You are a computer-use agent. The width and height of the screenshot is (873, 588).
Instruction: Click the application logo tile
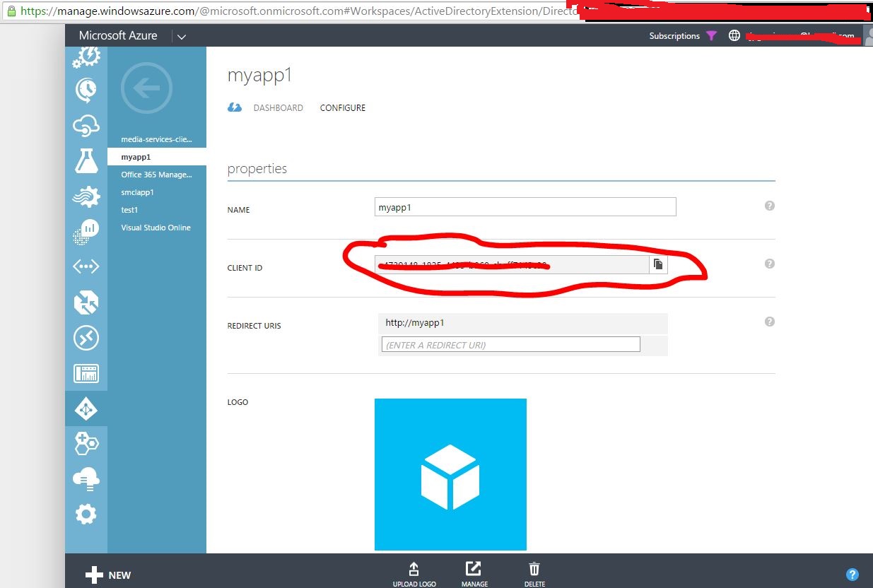tap(450, 474)
